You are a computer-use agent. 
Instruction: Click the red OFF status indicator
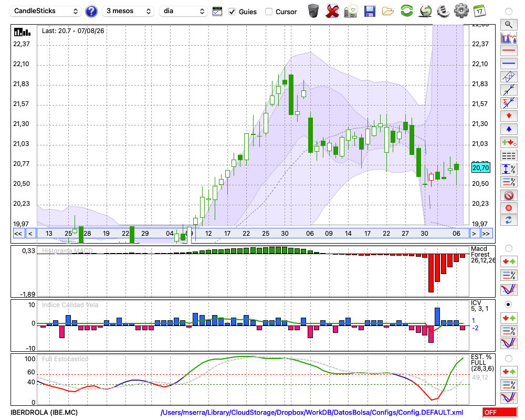point(500,412)
